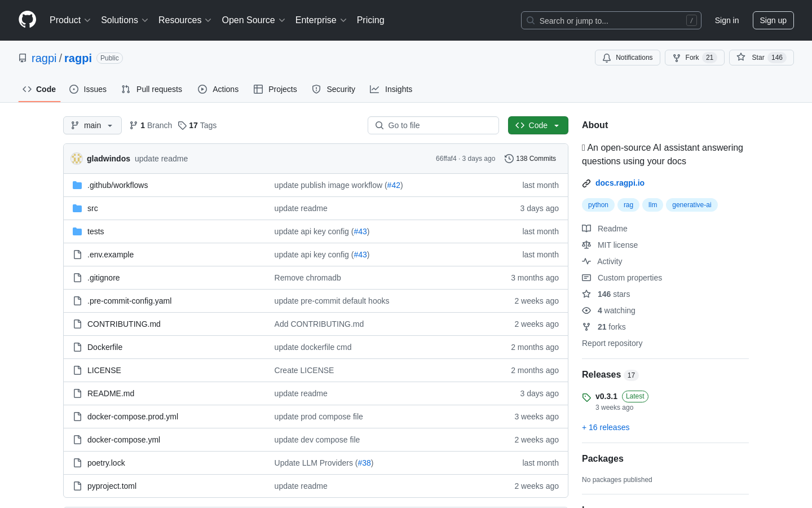View the 138 Commits history

click(530, 159)
